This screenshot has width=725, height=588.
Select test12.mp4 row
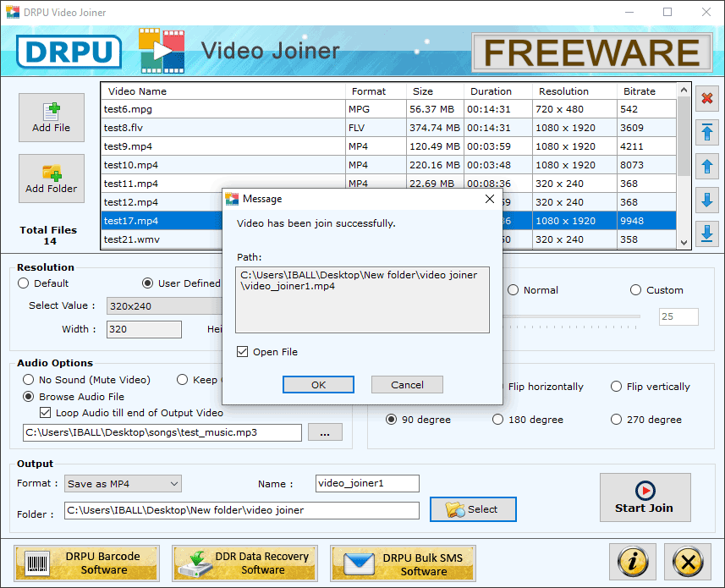[x=388, y=202]
